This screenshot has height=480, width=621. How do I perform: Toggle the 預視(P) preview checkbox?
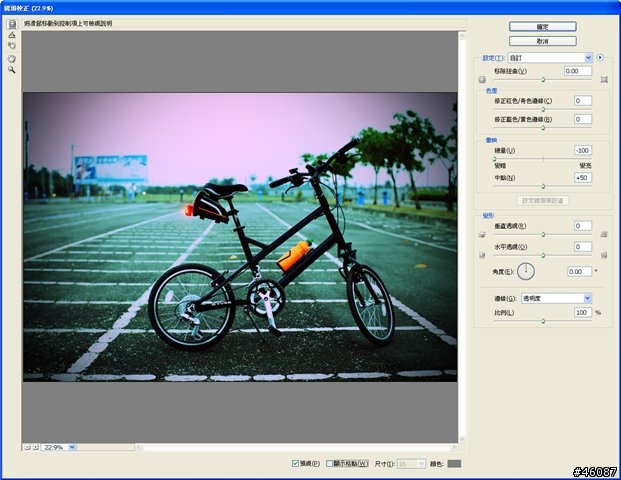[295, 463]
